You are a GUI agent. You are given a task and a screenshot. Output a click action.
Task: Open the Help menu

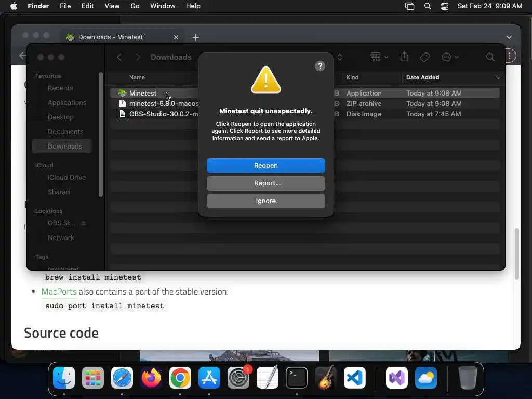click(193, 6)
